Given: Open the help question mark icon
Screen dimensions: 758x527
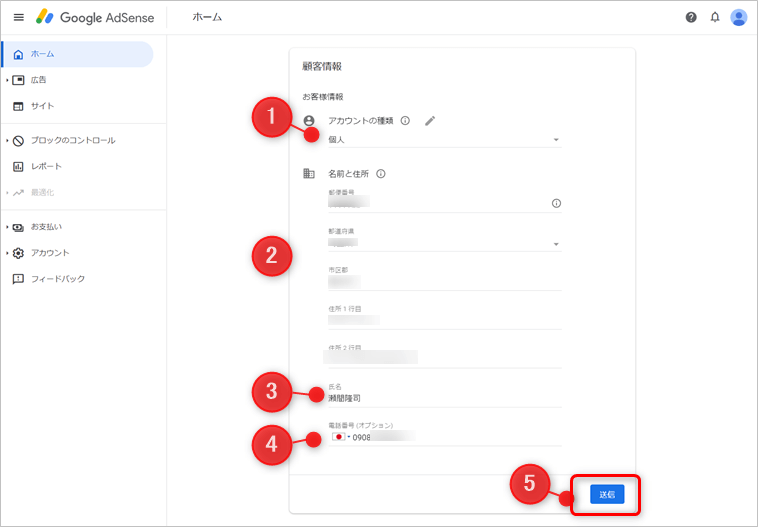Looking at the screenshot, I should point(691,18).
